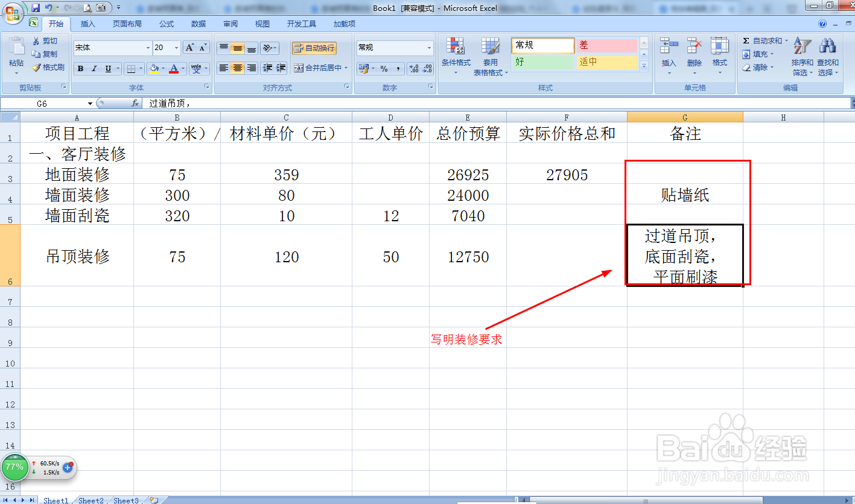Viewport: 855px width, 504px height.
Task: Apply the 好 (good) cell style
Action: pos(544,62)
